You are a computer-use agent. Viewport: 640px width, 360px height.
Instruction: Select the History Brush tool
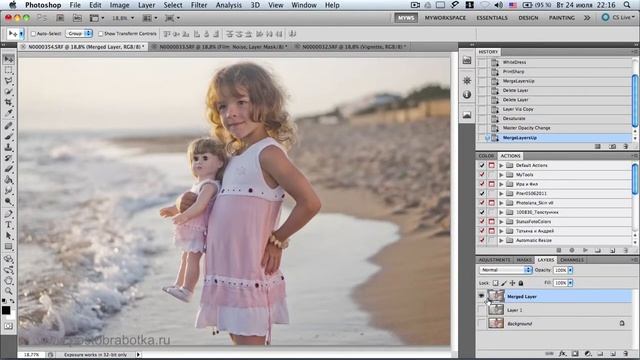(9, 158)
